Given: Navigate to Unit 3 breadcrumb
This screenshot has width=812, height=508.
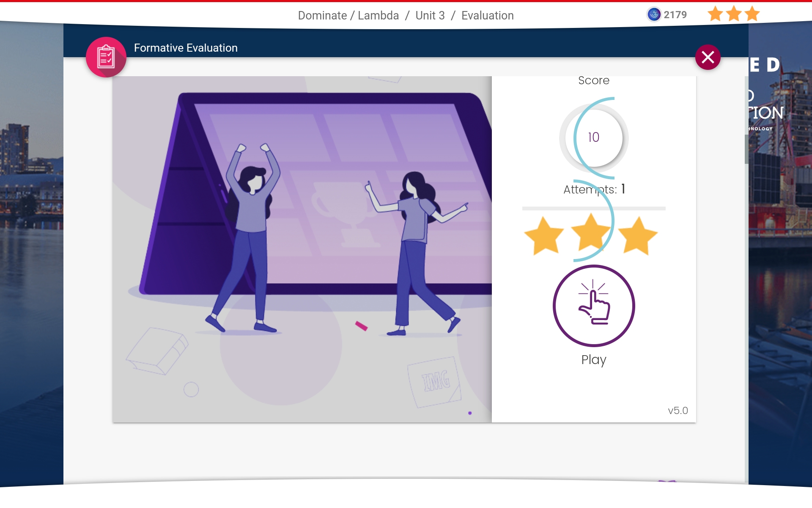Looking at the screenshot, I should [430, 16].
